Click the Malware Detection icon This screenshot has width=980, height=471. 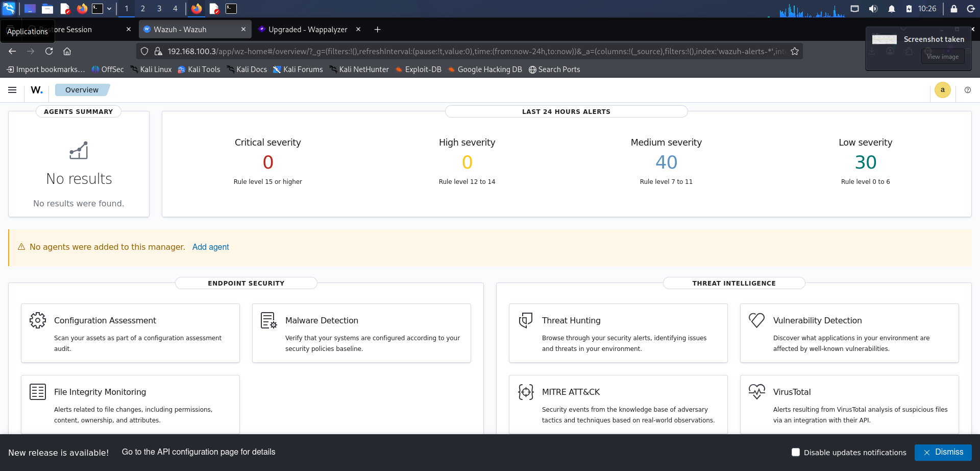269,320
